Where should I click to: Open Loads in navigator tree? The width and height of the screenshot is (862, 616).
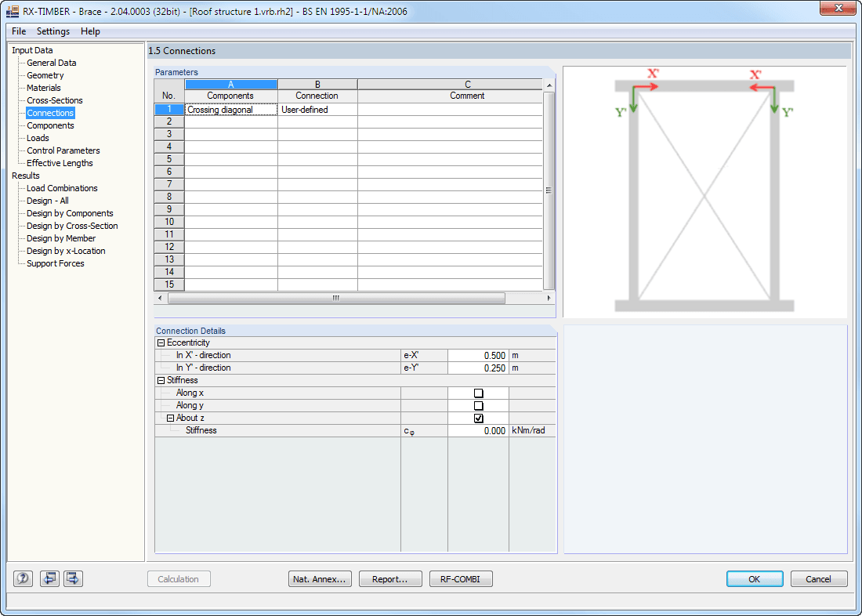pyautogui.click(x=38, y=138)
